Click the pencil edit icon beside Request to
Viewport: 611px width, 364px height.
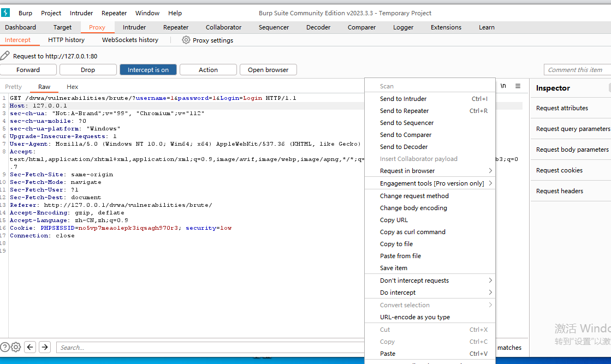(5, 56)
